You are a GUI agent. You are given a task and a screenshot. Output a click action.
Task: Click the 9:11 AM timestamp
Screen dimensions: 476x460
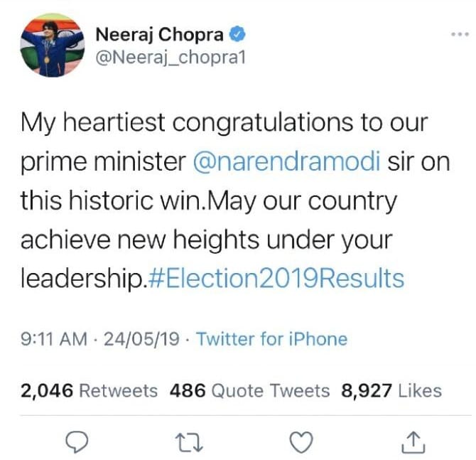point(55,338)
